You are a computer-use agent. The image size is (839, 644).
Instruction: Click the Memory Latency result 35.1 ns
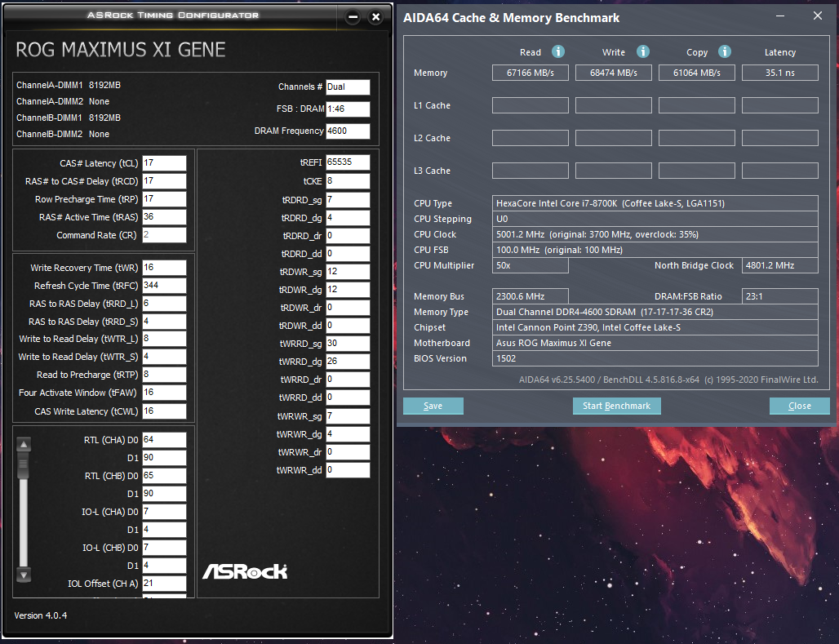(779, 73)
